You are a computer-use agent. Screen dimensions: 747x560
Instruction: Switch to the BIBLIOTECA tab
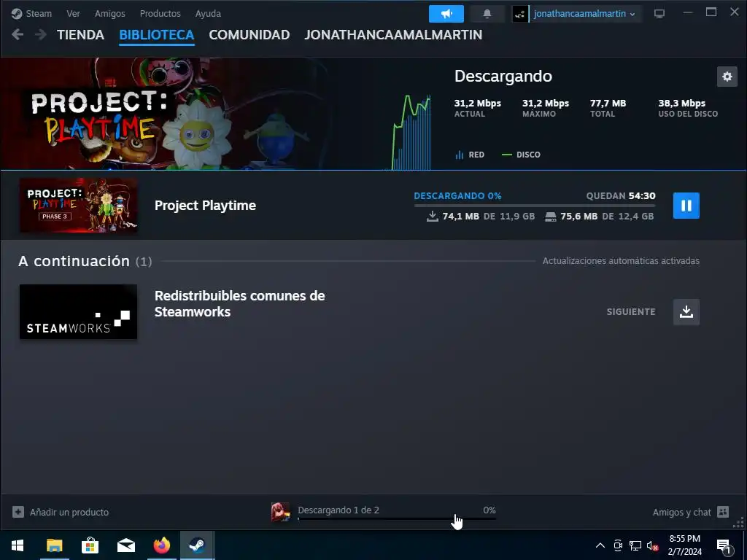[x=157, y=35]
